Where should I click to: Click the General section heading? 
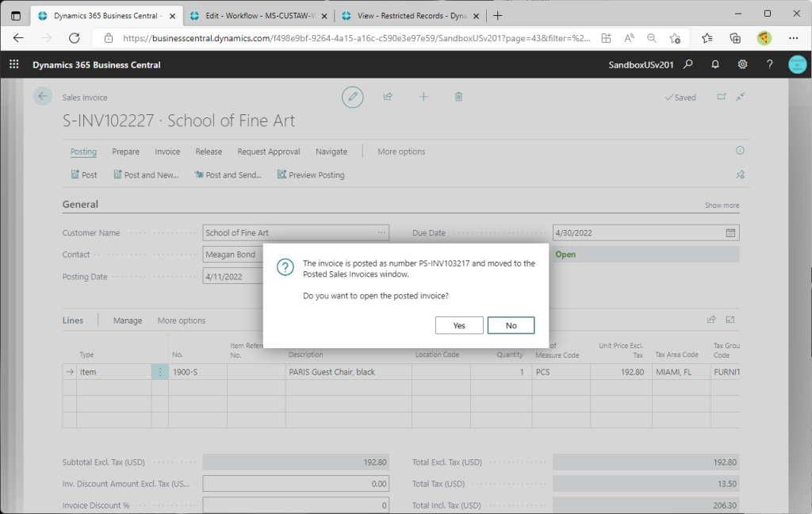coord(80,204)
